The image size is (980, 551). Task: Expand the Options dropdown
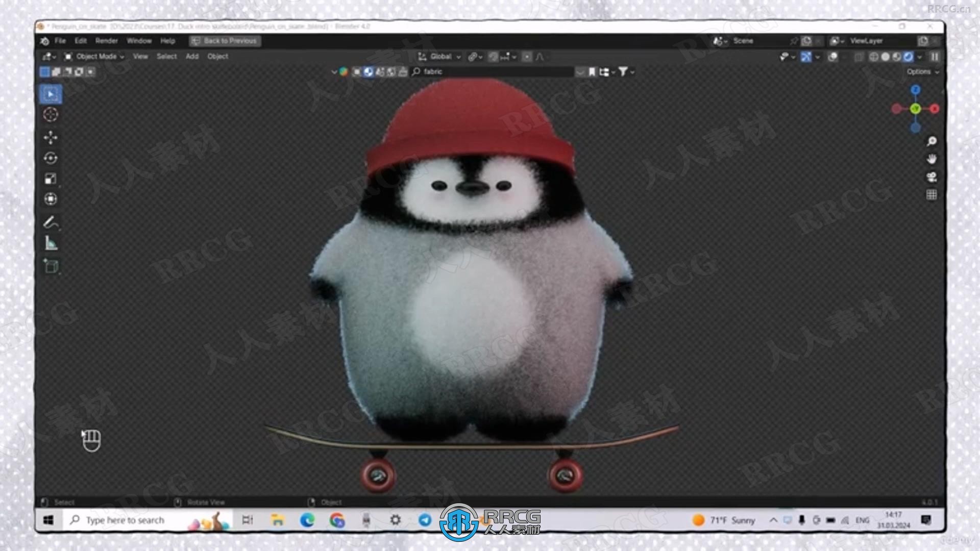pos(923,72)
